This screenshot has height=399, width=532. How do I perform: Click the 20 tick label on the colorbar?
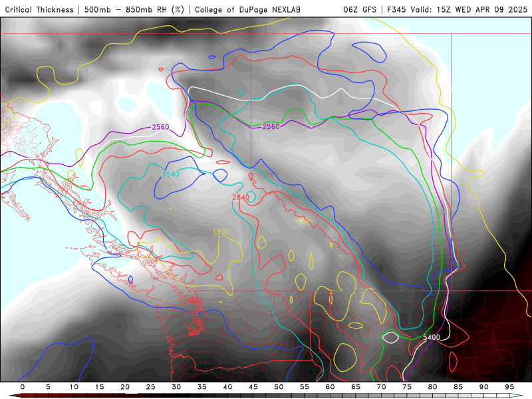(125, 387)
